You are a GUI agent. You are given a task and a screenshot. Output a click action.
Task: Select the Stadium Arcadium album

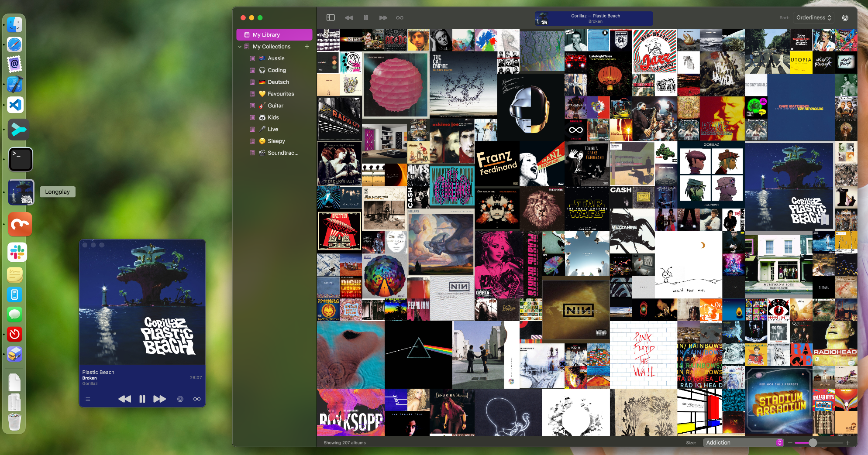(x=778, y=400)
